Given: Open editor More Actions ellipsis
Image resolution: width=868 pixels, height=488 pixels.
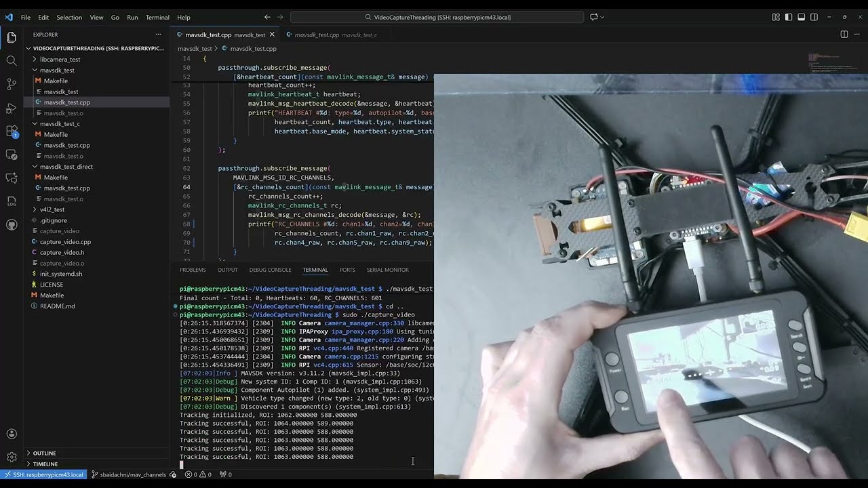Looking at the screenshot, I should click(857, 34).
